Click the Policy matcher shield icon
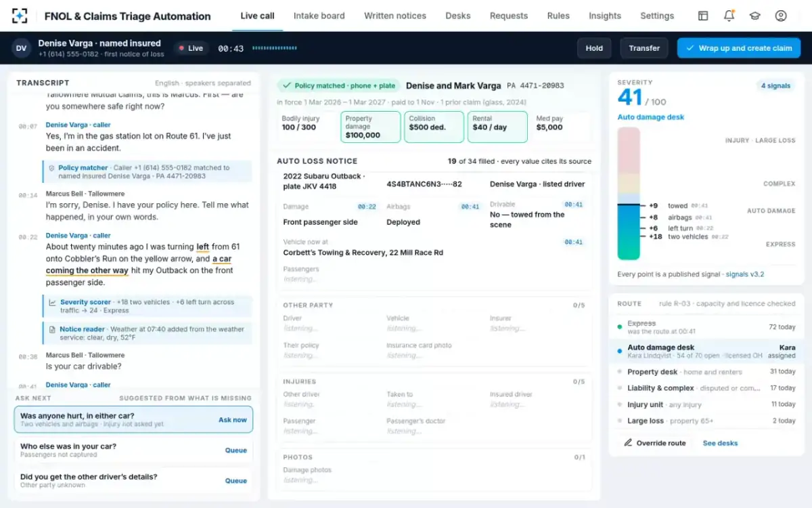This screenshot has height=508, width=812. pos(51,168)
